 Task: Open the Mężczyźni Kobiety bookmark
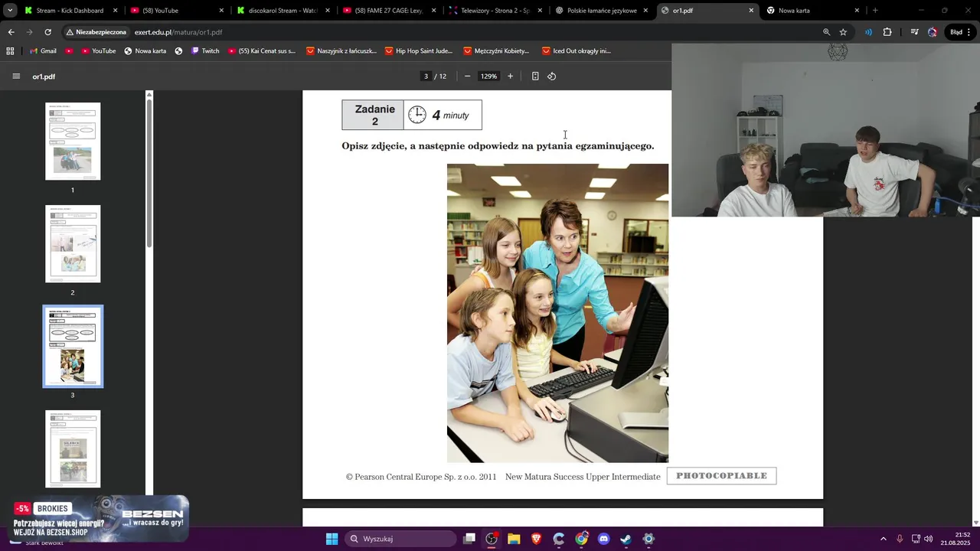pos(496,51)
